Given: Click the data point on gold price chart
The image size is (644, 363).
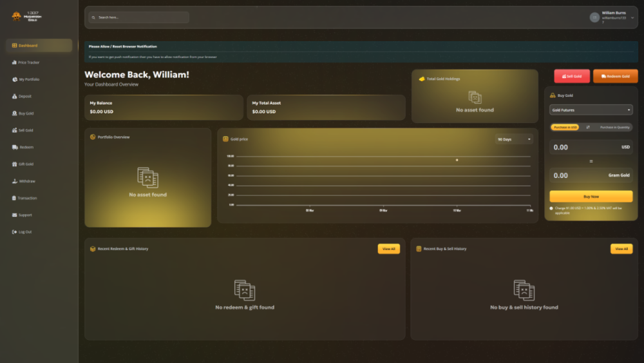Looking at the screenshot, I should point(457,160).
